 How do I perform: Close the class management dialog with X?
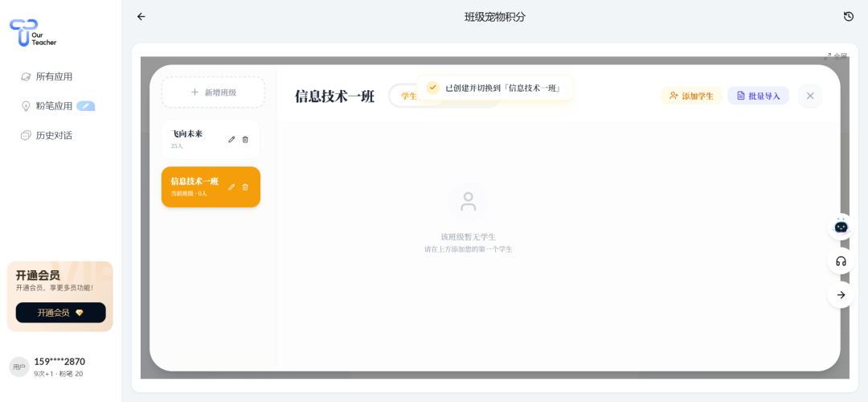tap(810, 96)
